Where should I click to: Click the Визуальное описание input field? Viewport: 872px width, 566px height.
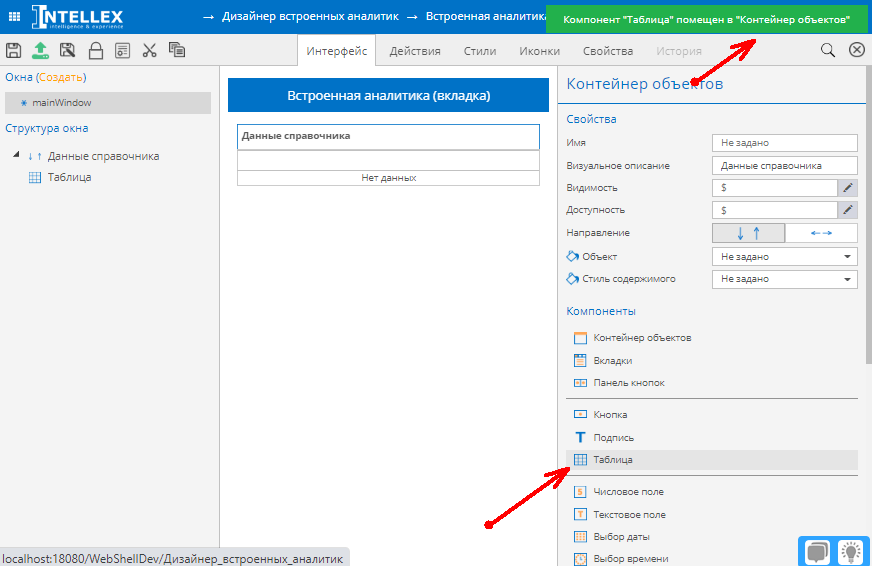[x=785, y=166]
